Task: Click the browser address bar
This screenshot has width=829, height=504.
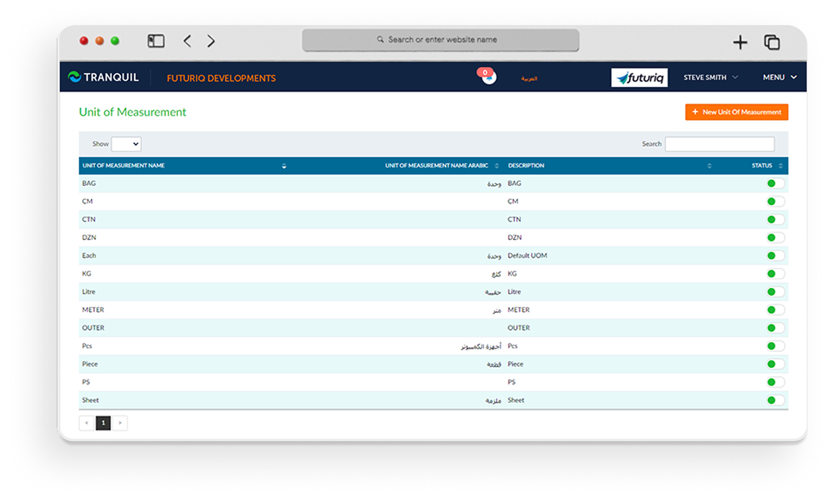Action: [x=440, y=40]
